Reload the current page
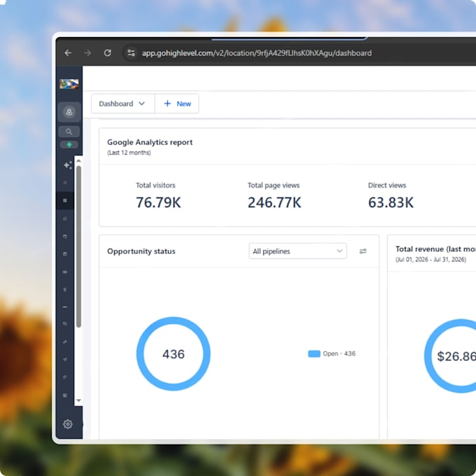The height and width of the screenshot is (476, 476). point(108,53)
